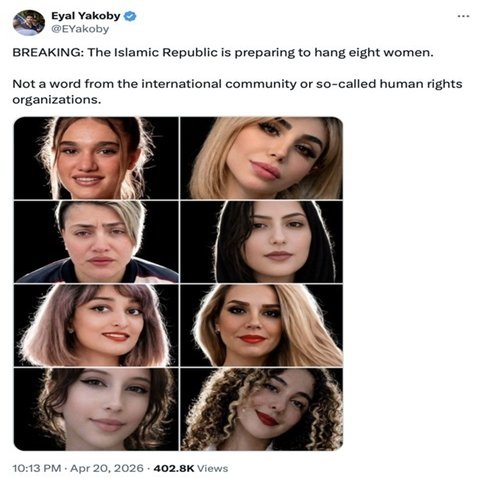Open third-row left photo, pink bob haircut
Viewport: 484px width, 484px height.
(96, 326)
